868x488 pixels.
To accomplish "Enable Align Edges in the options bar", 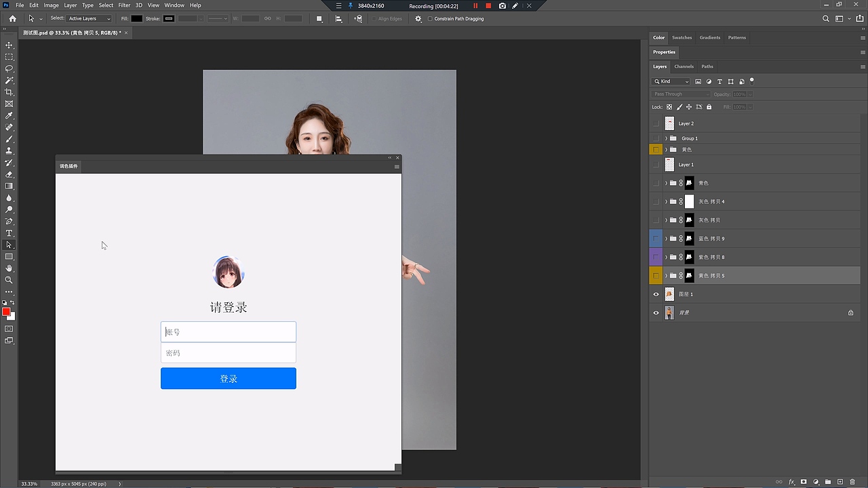I will [x=375, y=18].
